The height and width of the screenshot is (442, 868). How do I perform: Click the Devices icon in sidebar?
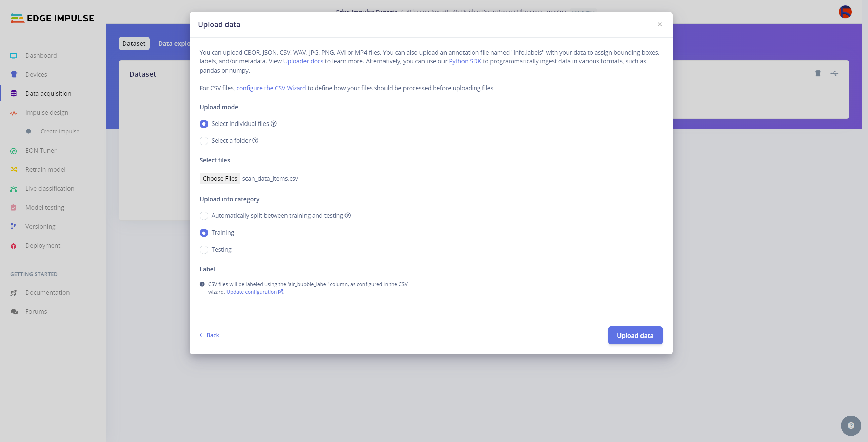point(14,74)
